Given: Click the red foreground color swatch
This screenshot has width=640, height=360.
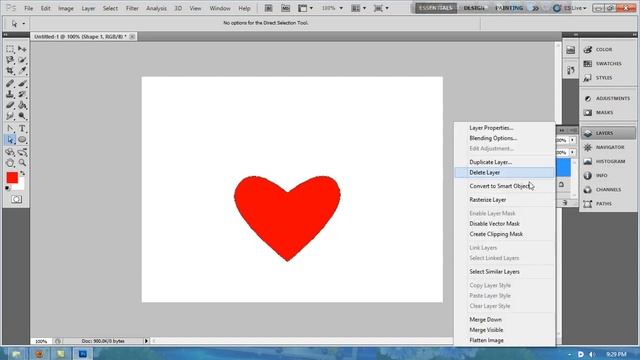Looking at the screenshot, I should pos(12,178).
